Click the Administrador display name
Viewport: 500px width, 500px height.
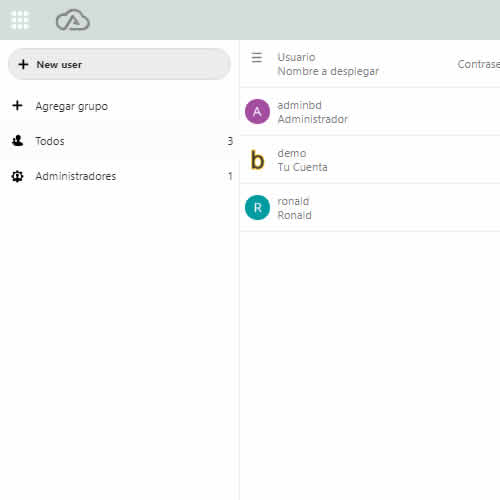pyautogui.click(x=313, y=119)
